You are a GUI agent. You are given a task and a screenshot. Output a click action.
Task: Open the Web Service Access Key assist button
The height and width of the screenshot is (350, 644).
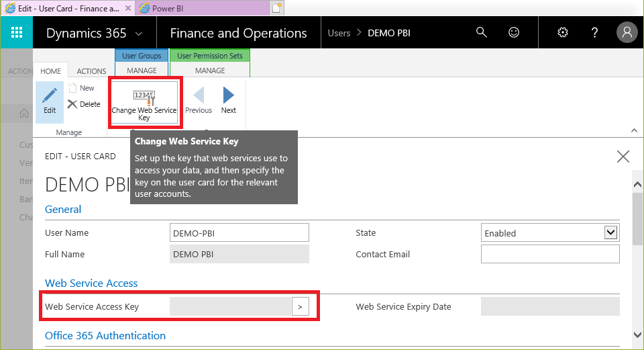click(x=301, y=307)
